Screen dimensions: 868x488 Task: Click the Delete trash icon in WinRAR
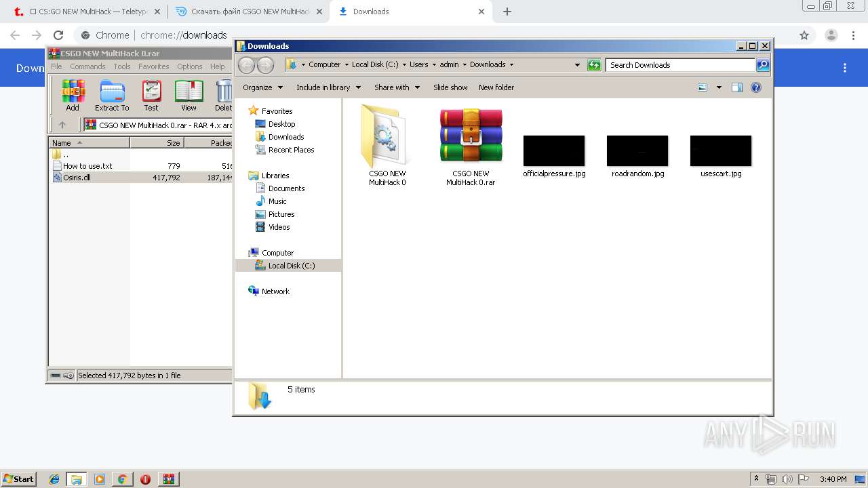223,96
